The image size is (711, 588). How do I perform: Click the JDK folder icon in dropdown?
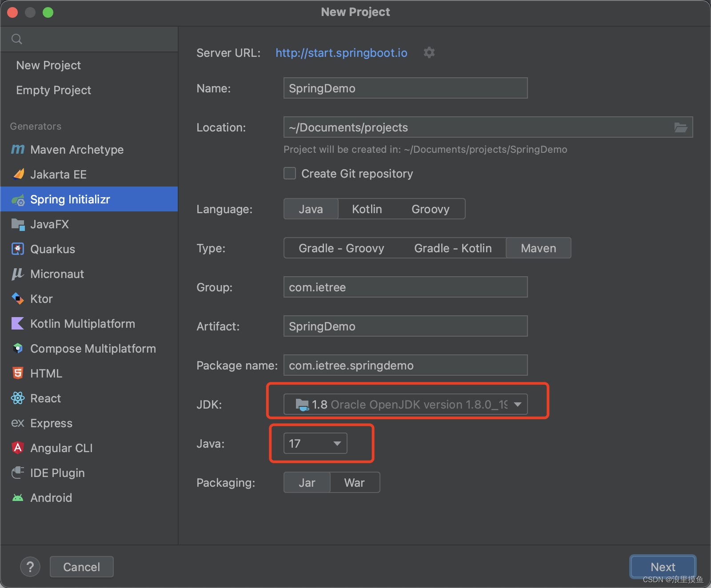[302, 405]
